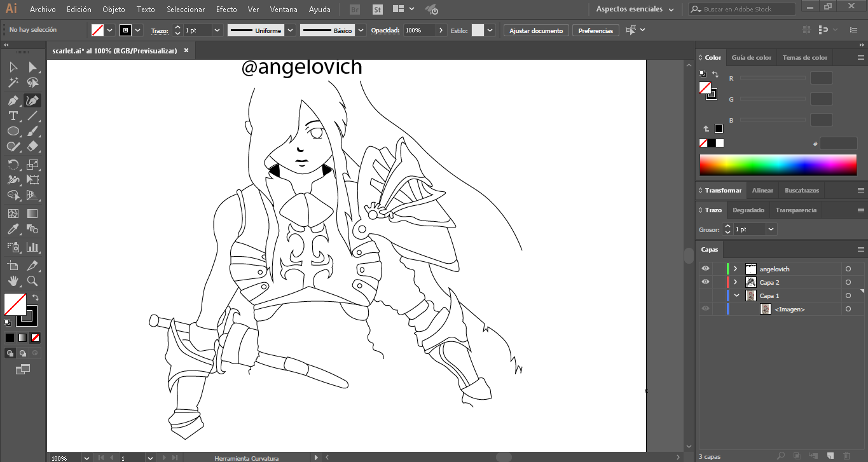Set paint mode to None in toolbox
Screen dimensions: 868x462
pyautogui.click(x=36, y=337)
